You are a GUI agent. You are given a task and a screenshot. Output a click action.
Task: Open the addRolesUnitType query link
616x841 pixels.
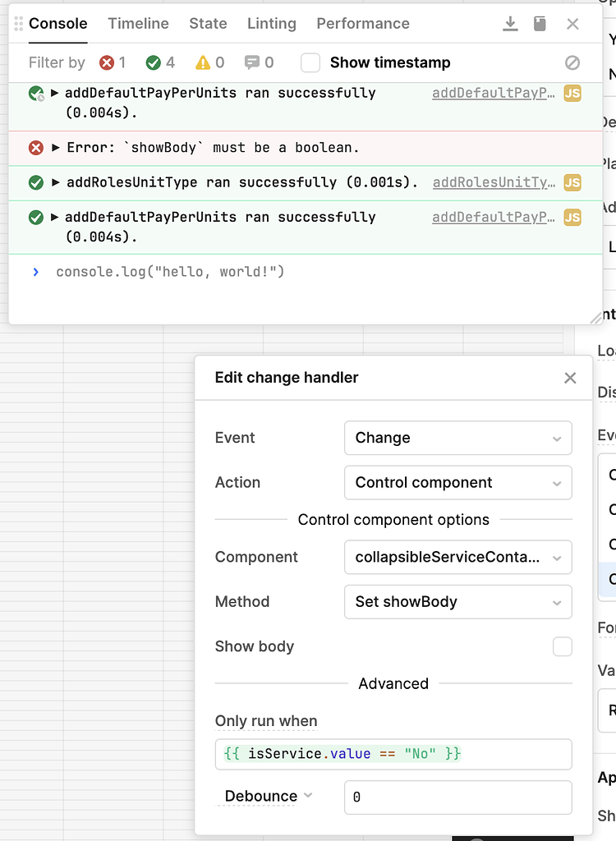[x=493, y=182]
